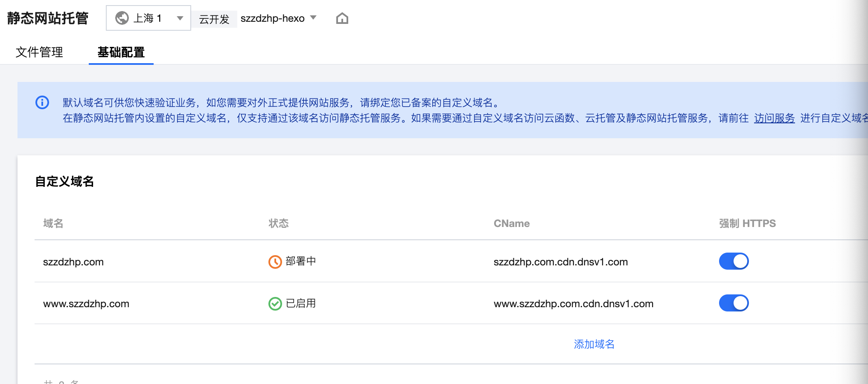
Task: Click the 静态网站托管 page title
Action: point(48,18)
